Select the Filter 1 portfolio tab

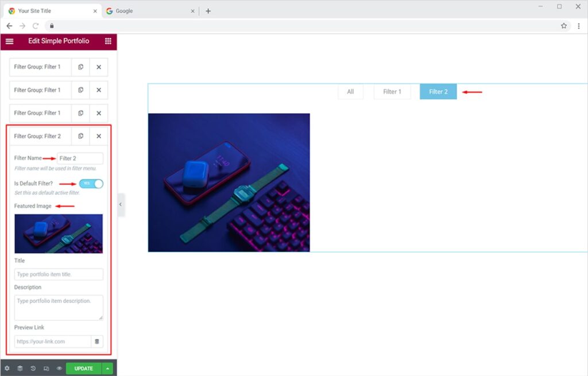392,92
